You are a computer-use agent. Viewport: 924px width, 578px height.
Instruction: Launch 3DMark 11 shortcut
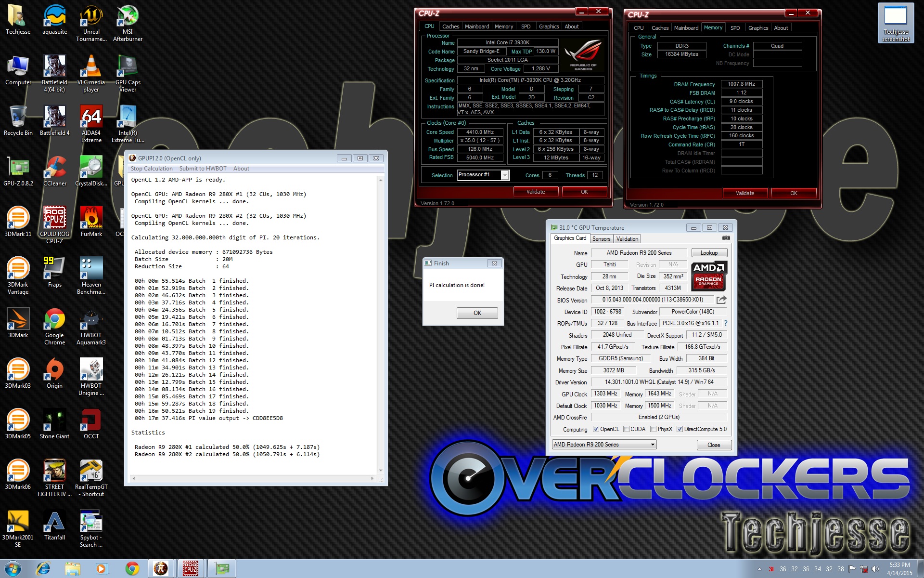(x=18, y=223)
